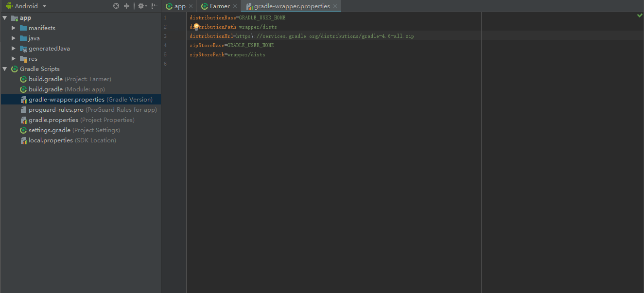Hide the Project tool window via its icon

click(x=154, y=6)
